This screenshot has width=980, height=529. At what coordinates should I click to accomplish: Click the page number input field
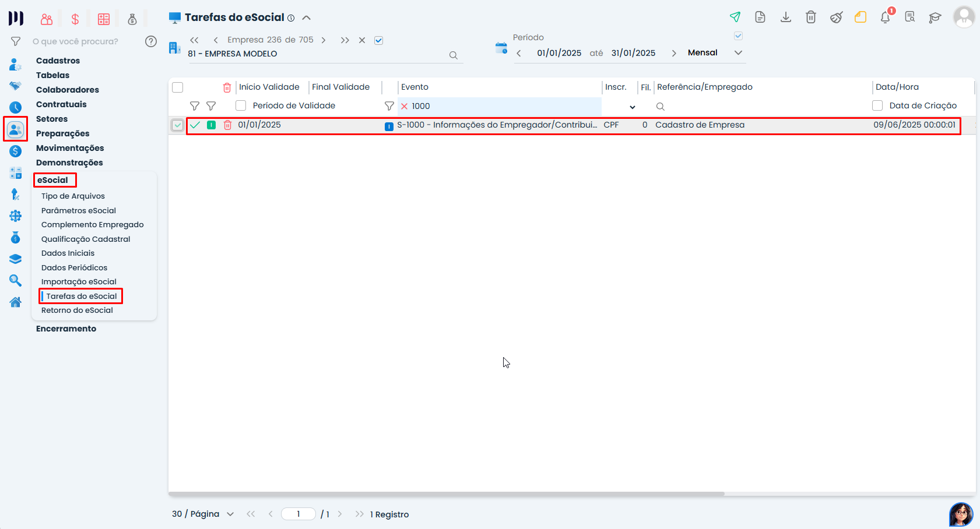[x=298, y=514]
